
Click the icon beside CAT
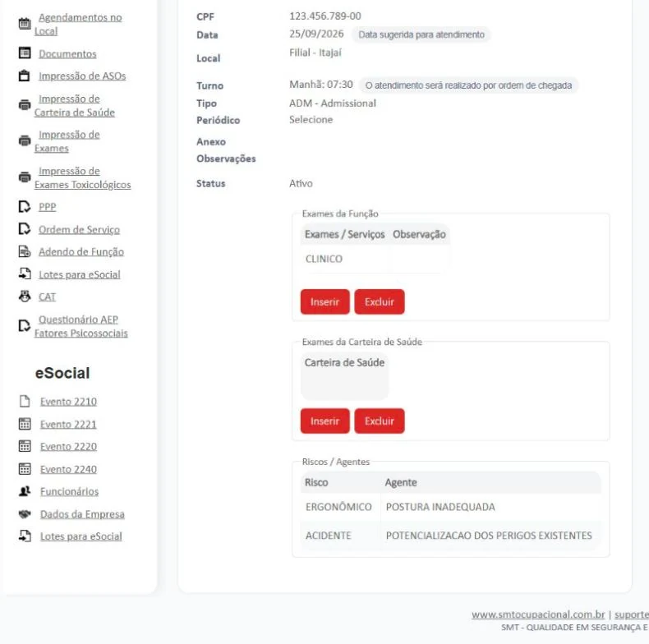coord(25,296)
